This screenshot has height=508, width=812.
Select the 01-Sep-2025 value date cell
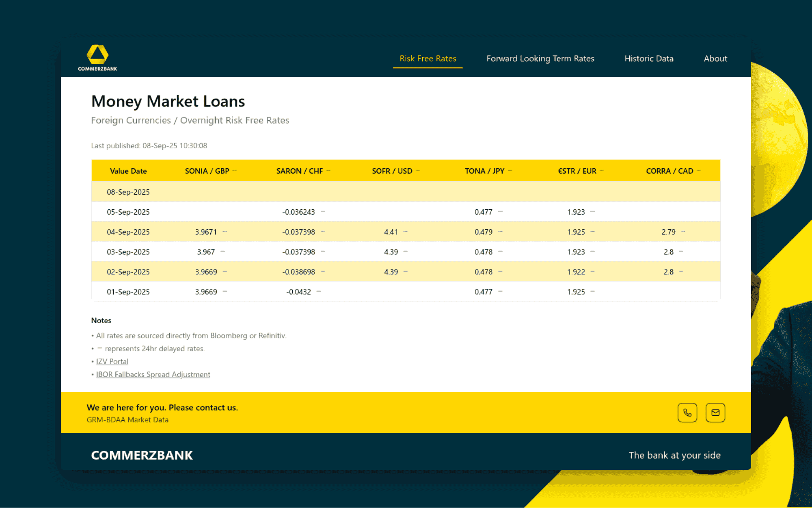tap(128, 292)
